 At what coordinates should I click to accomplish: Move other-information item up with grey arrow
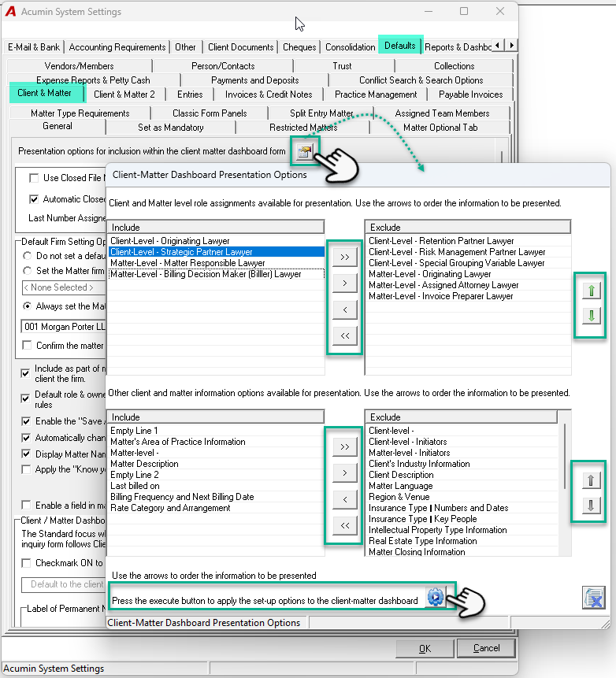(591, 480)
